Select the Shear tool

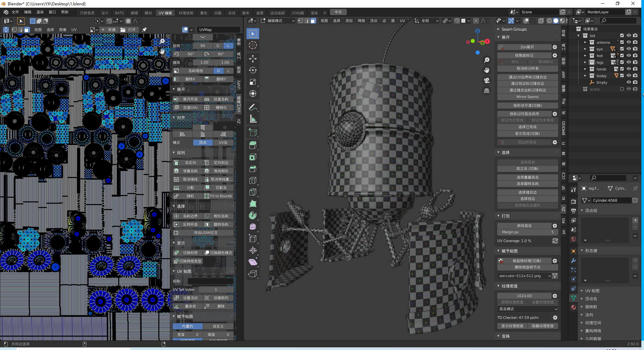click(253, 262)
